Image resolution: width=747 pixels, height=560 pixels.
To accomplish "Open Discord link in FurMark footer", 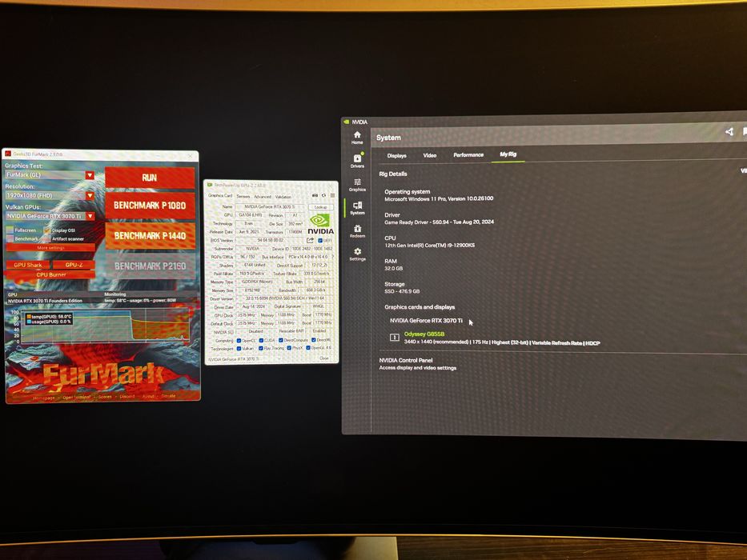I will pyautogui.click(x=127, y=396).
